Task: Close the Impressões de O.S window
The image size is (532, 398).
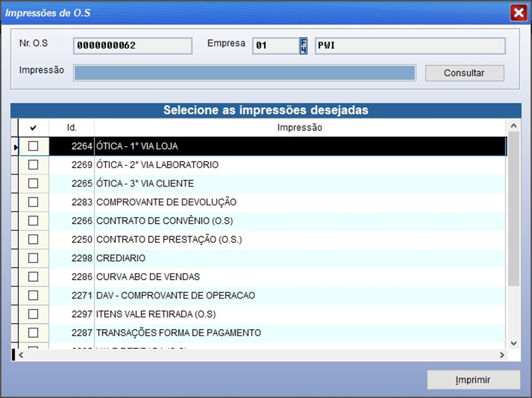Action: (x=518, y=13)
